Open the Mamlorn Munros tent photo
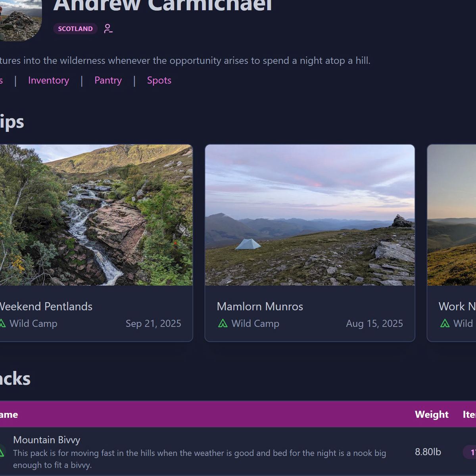The width and height of the screenshot is (476, 476). tap(309, 215)
